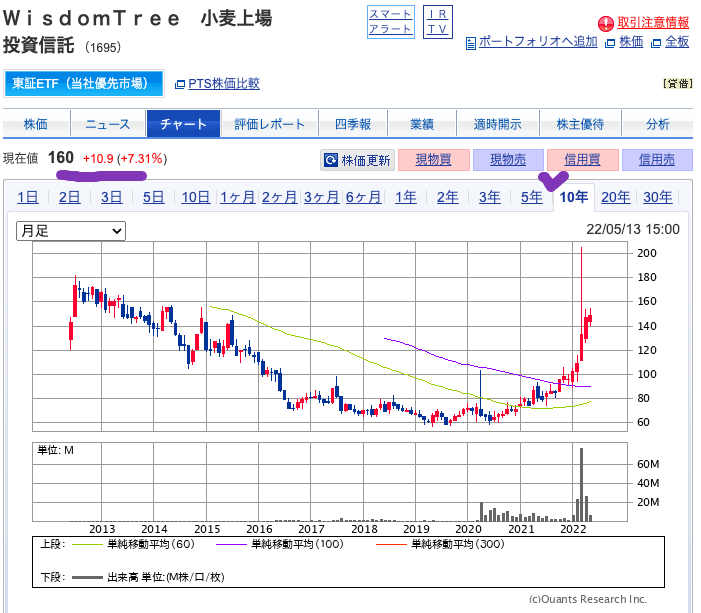The width and height of the screenshot is (701, 613).
Task: Click the 出来高 legend entry
Action: click(148, 577)
